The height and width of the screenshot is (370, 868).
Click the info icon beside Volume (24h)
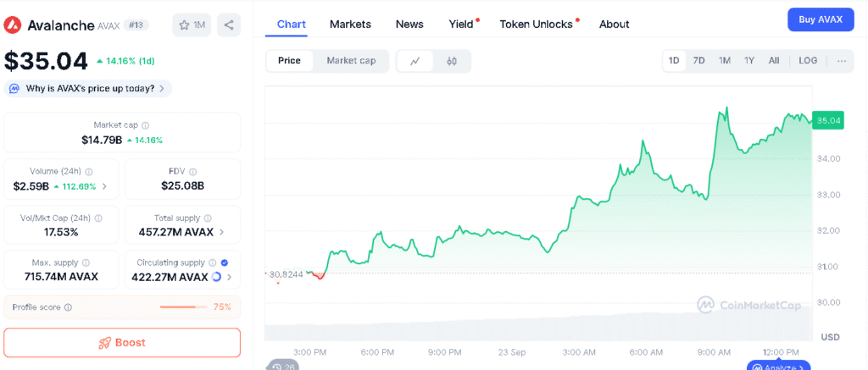pos(89,172)
